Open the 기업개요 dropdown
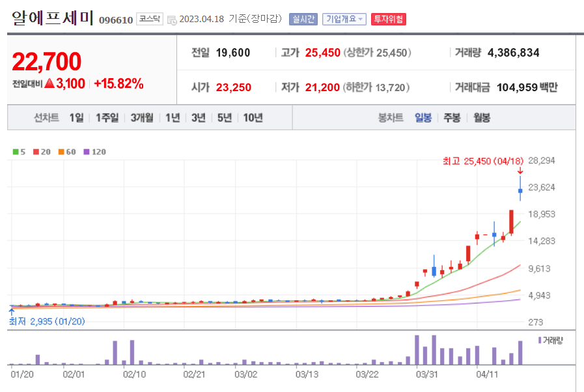The width and height of the screenshot is (584, 392). pyautogui.click(x=344, y=19)
